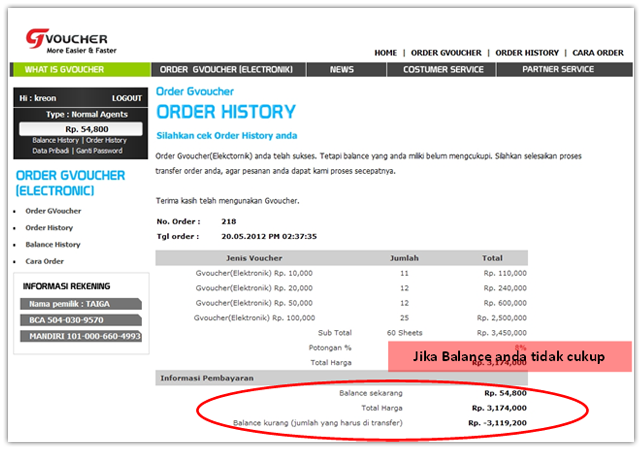Click the Gvoucher(Elektronik) Rp. 100,000 row
Screen dimensions: 640x451
341,318
